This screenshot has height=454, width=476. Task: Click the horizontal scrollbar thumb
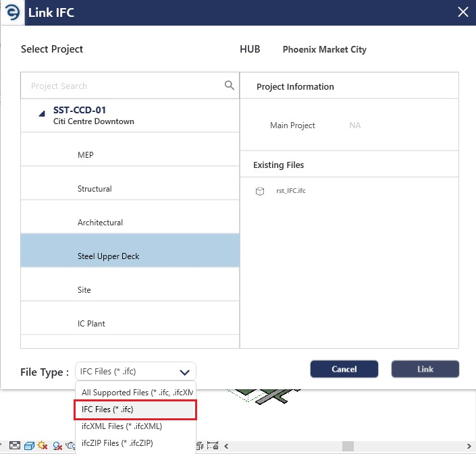pyautogui.click(x=348, y=446)
